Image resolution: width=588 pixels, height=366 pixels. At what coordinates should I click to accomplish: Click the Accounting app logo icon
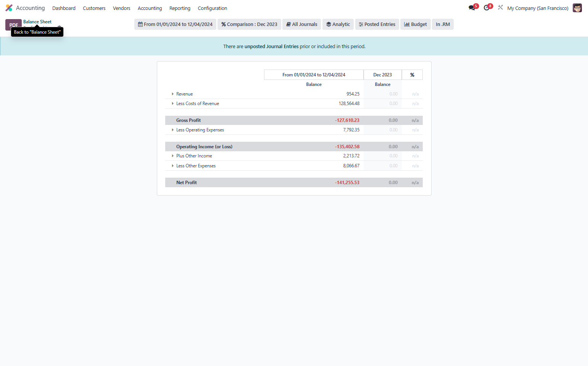(9, 8)
